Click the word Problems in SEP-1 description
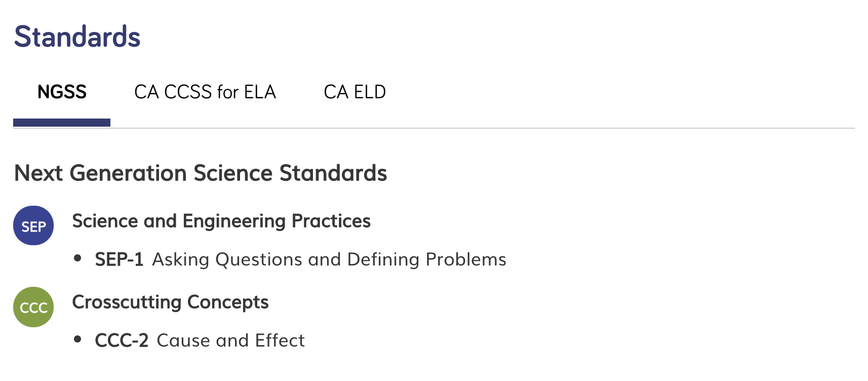This screenshot has height=381, width=868. (x=466, y=259)
